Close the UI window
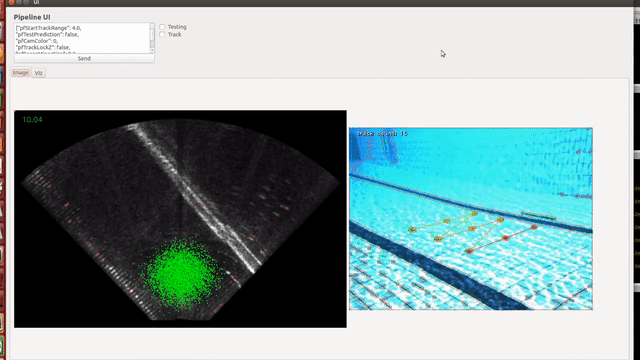 pos(11,2)
